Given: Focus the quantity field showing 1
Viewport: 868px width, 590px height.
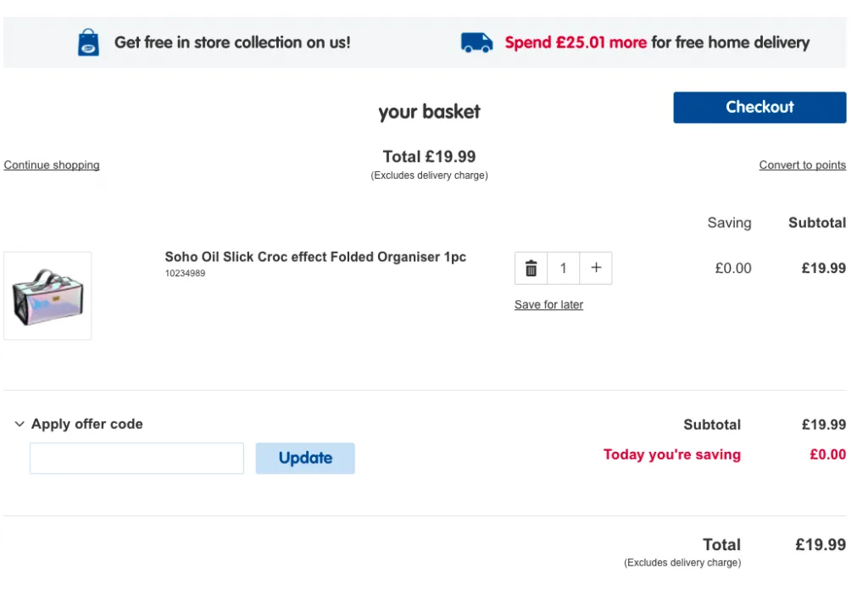Looking at the screenshot, I should tap(564, 268).
